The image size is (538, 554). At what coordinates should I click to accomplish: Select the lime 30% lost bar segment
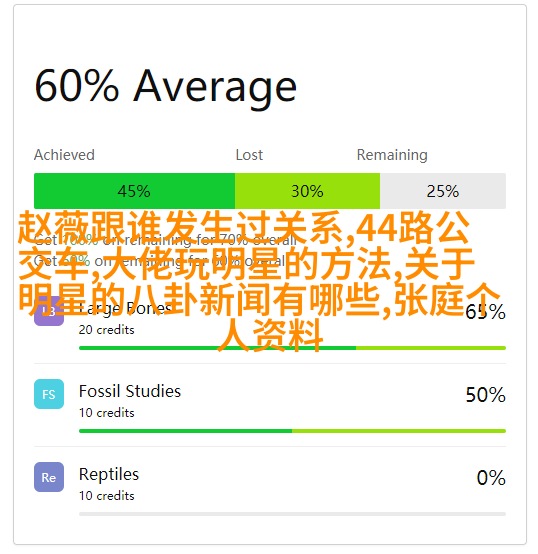point(307,191)
